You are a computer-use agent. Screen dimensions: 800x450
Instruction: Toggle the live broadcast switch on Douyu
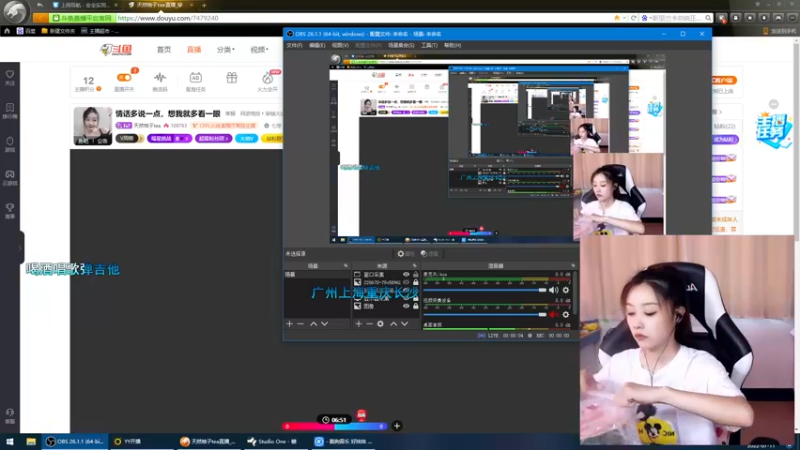pyautogui.click(x=124, y=78)
